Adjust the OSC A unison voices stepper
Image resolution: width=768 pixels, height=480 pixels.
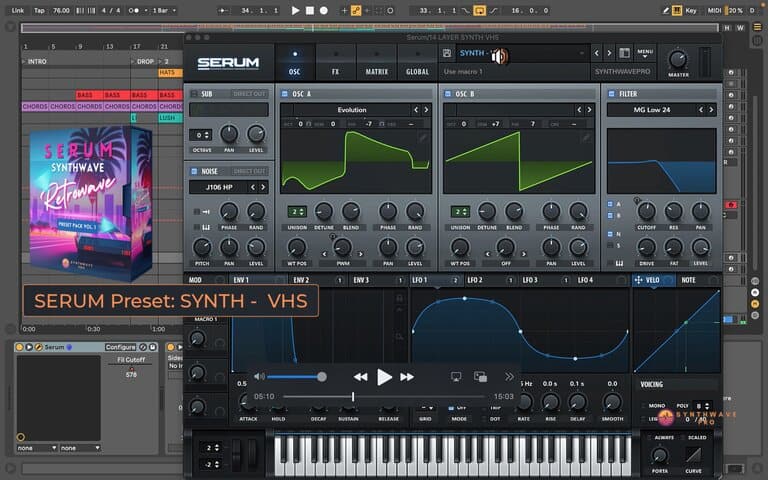297,212
